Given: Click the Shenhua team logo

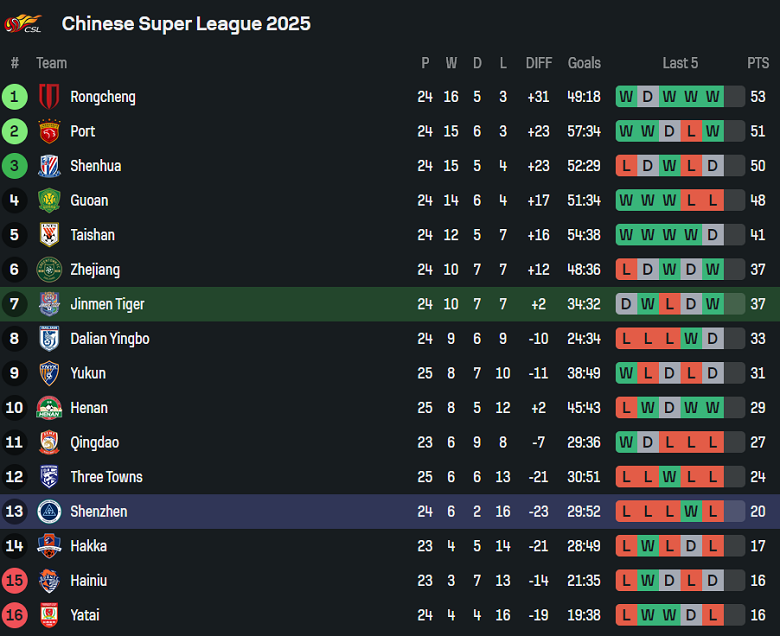Looking at the screenshot, I should (49, 166).
